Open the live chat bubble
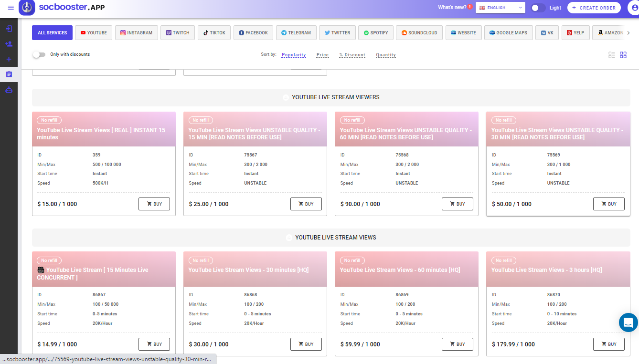 pos(628,322)
